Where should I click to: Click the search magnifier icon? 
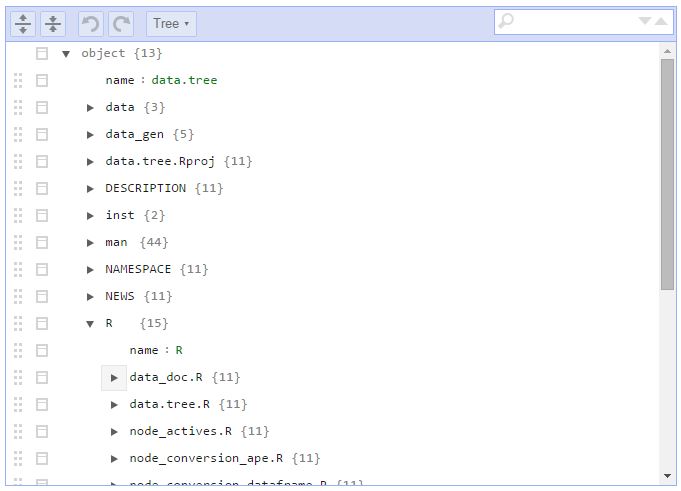point(506,21)
